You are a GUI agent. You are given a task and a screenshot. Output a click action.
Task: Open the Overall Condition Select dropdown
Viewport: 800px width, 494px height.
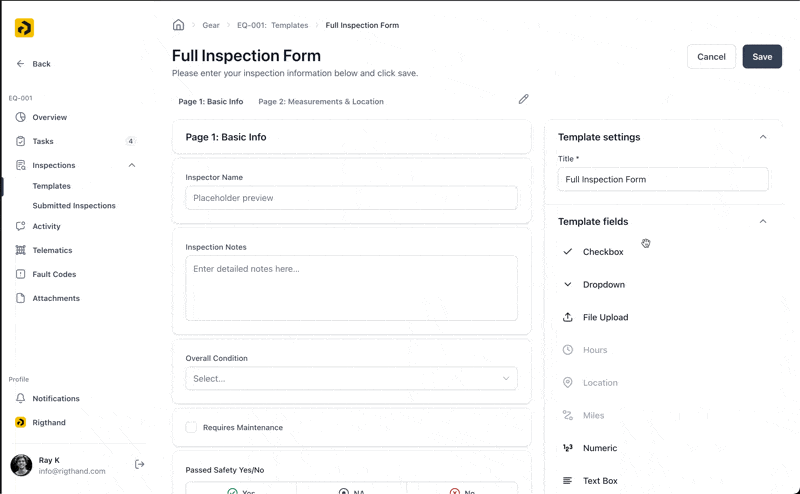[x=352, y=379]
